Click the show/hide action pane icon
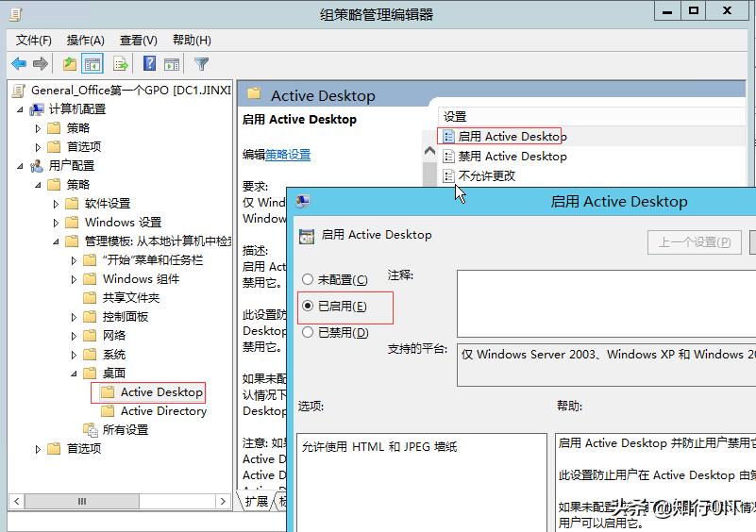 click(172, 64)
